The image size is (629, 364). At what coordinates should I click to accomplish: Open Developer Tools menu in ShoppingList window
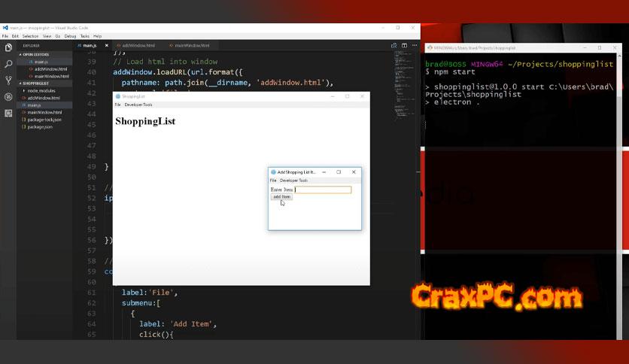pos(138,105)
